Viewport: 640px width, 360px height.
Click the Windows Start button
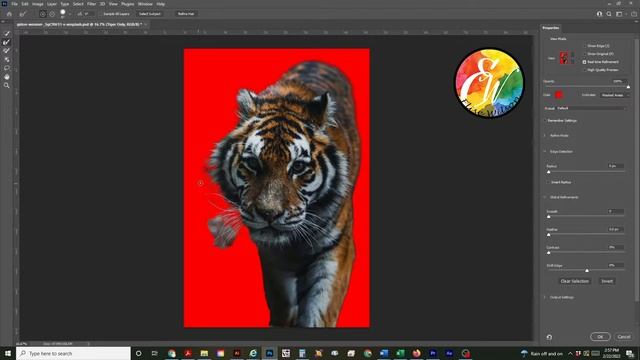[8, 353]
